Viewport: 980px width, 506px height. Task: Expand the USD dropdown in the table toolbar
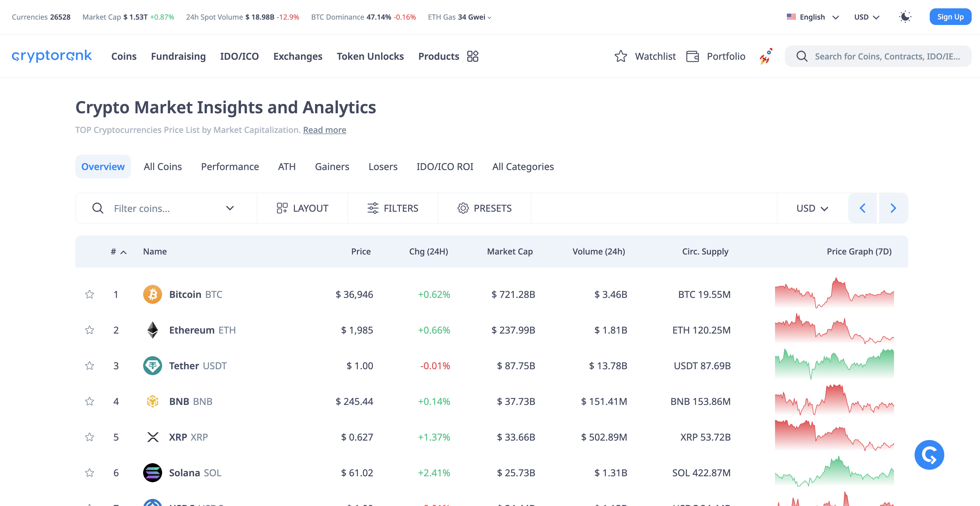click(x=812, y=208)
